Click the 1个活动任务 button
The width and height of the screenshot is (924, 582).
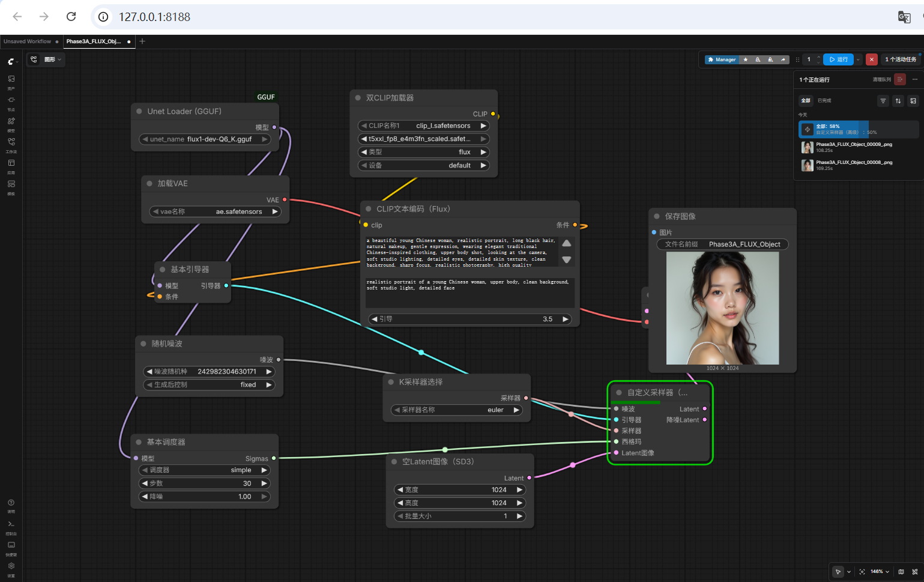point(901,59)
